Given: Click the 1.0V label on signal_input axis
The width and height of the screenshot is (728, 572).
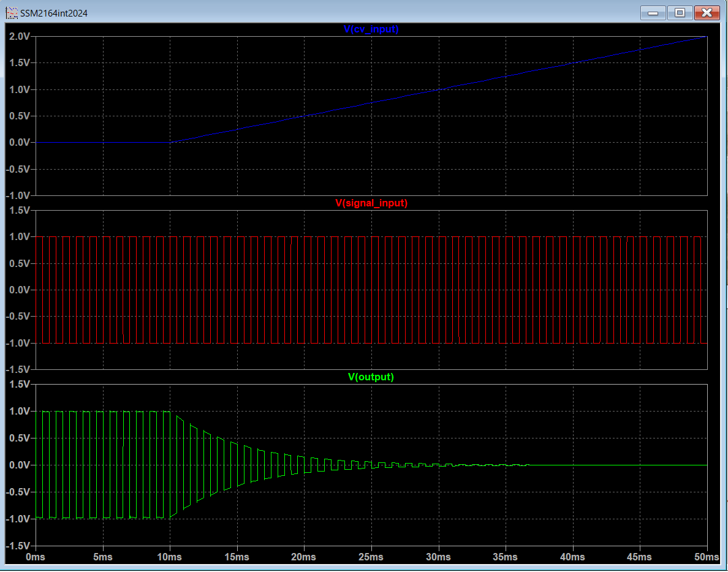Looking at the screenshot, I should 20,237.
